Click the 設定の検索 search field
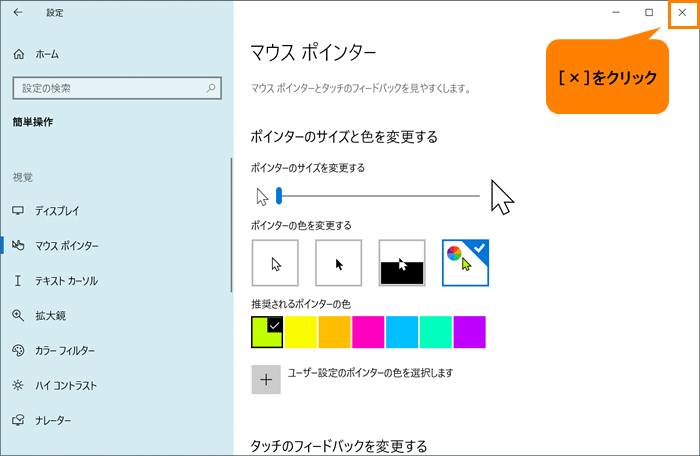This screenshot has width=700, height=456. tap(117, 88)
